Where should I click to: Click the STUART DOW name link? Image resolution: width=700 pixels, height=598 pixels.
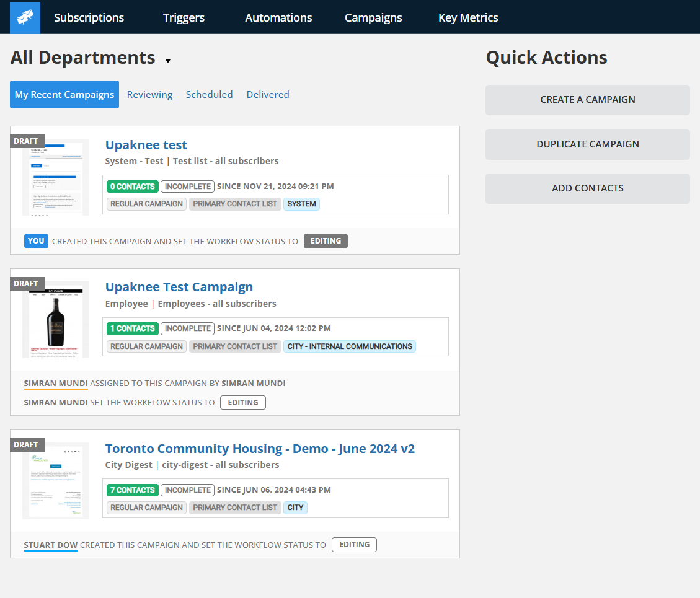(50, 545)
